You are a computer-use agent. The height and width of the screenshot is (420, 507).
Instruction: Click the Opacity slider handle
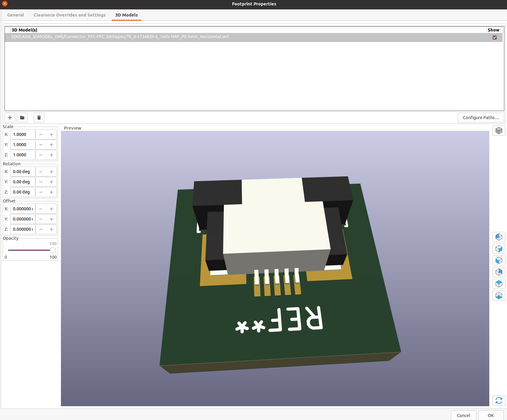pyautogui.click(x=53, y=250)
